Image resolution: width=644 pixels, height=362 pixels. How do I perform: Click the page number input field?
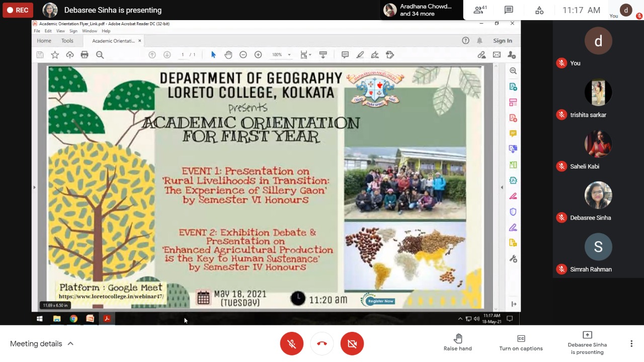(183, 55)
